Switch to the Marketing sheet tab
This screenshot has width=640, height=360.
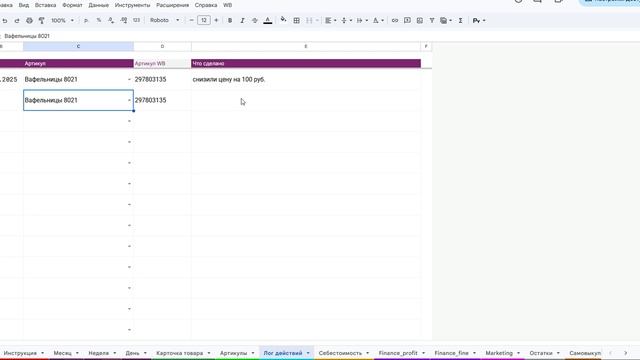[x=499, y=353]
